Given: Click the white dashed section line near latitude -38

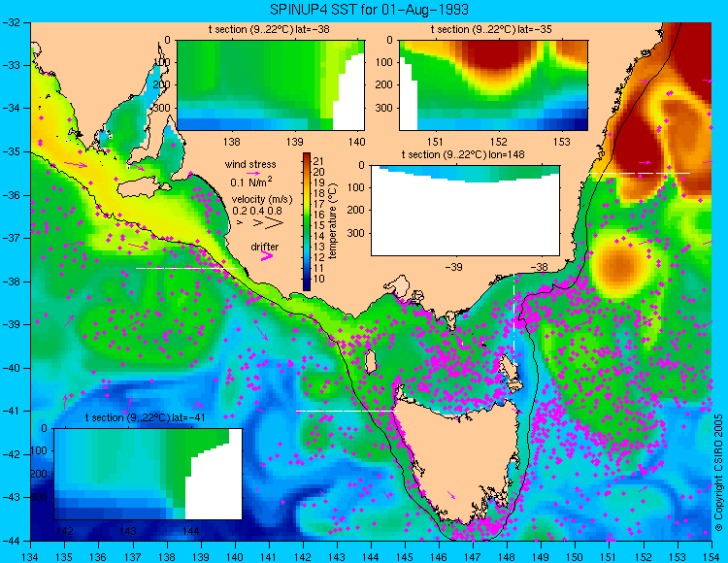Looking at the screenshot, I should coord(186,268).
